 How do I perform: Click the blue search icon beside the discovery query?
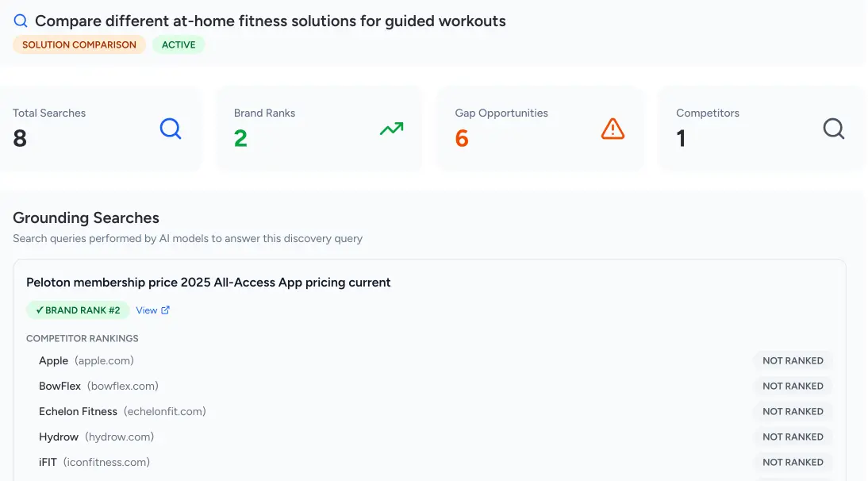20,21
